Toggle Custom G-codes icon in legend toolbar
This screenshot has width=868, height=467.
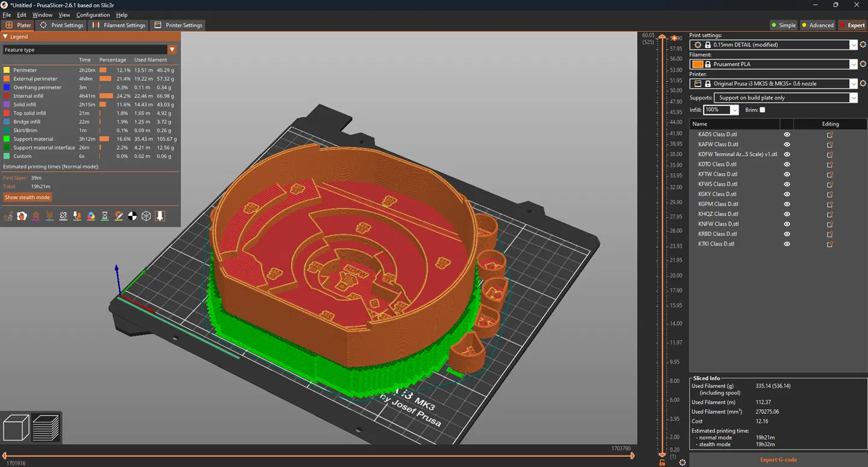click(x=119, y=216)
